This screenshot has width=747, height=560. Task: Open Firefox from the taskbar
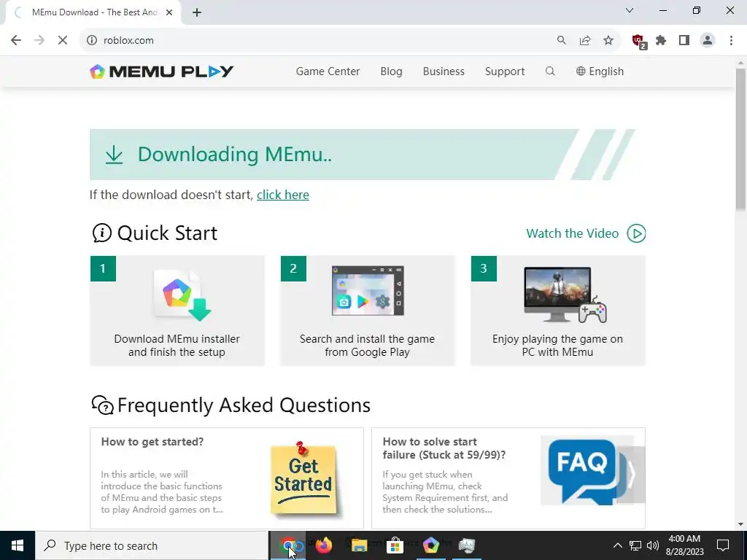click(323, 545)
